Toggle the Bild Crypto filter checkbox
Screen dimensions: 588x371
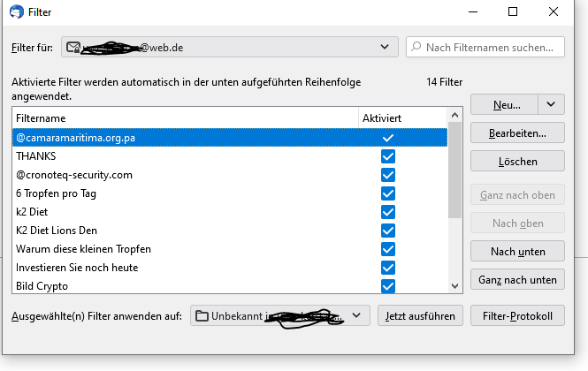[387, 286]
